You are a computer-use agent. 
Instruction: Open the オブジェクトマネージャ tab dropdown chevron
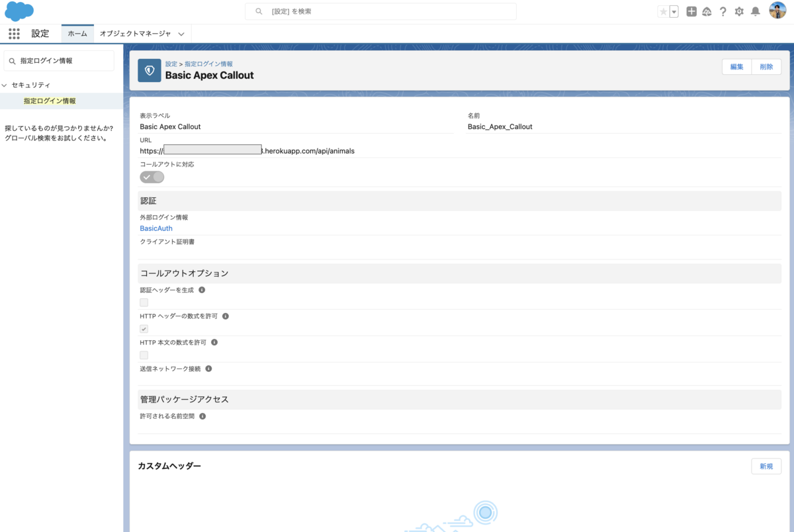coord(181,34)
